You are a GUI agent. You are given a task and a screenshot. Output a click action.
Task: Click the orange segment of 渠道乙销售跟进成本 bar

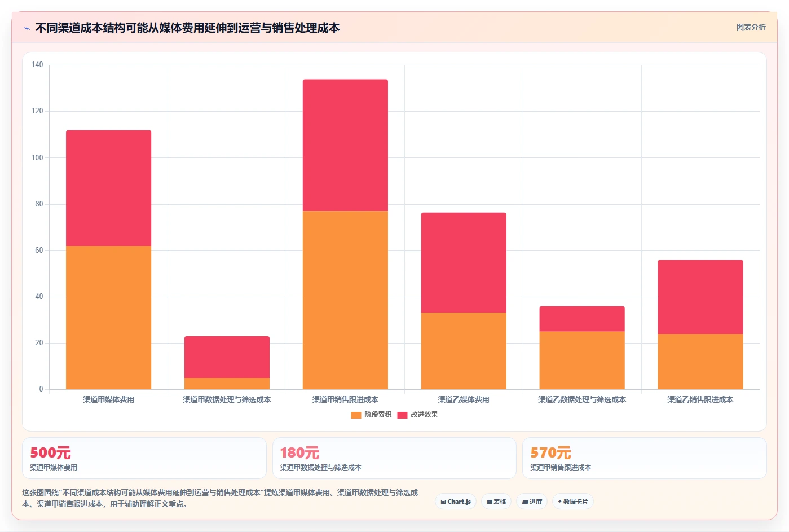click(x=700, y=362)
